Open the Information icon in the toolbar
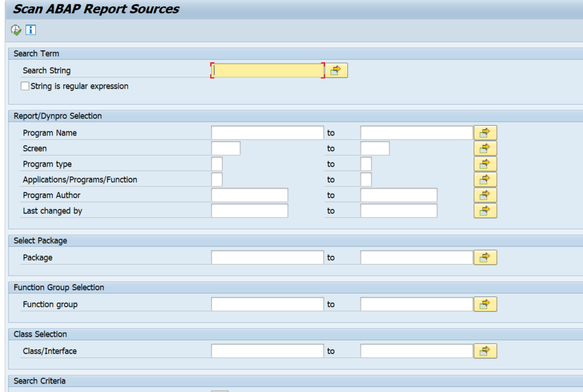Image resolution: width=583 pixels, height=392 pixels. [31, 30]
